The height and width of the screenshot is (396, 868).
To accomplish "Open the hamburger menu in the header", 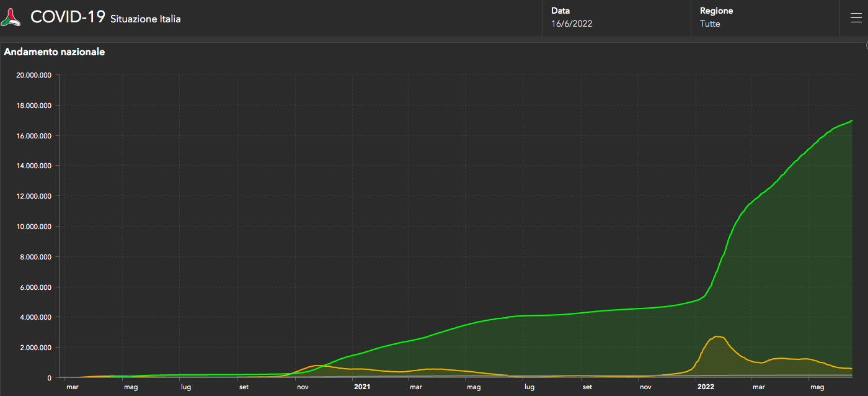I will (x=856, y=18).
